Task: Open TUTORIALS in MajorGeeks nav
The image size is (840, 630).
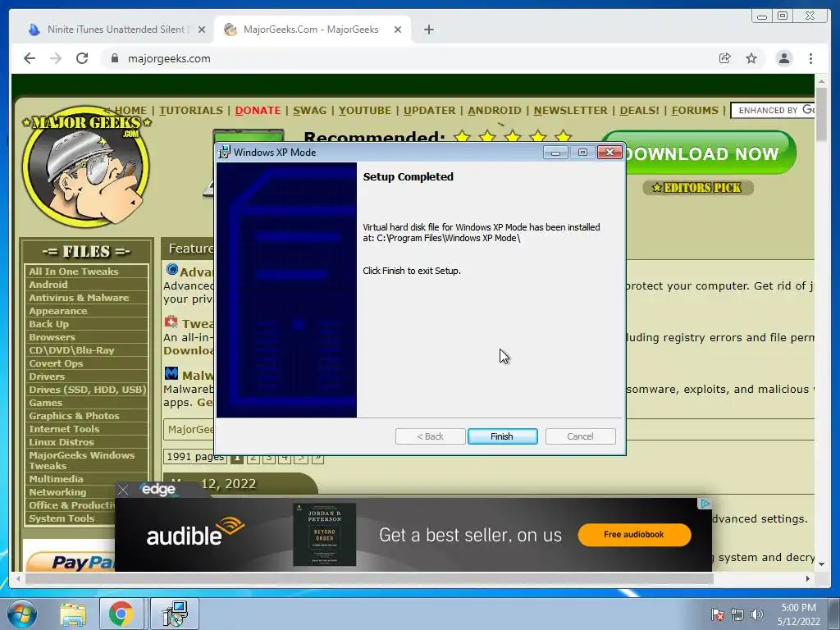Action: (x=190, y=111)
